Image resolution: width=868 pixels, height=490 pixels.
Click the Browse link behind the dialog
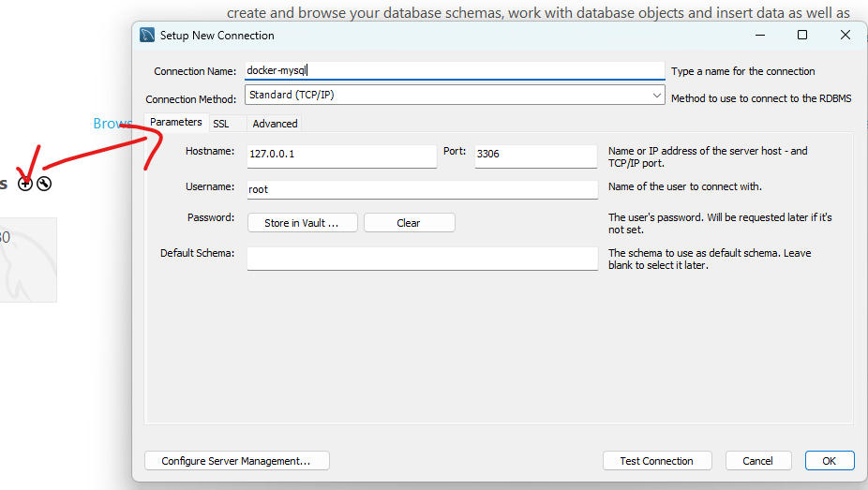point(112,123)
